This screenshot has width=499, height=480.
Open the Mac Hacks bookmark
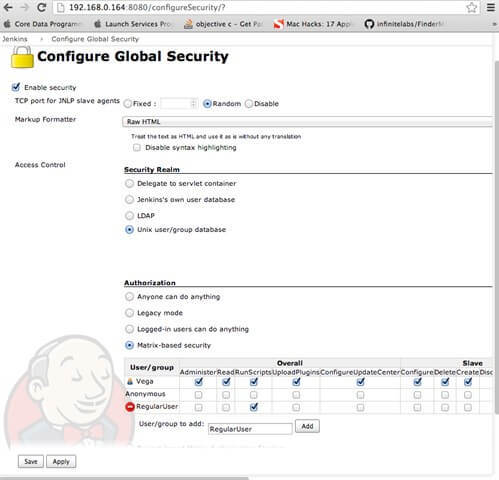pos(312,24)
